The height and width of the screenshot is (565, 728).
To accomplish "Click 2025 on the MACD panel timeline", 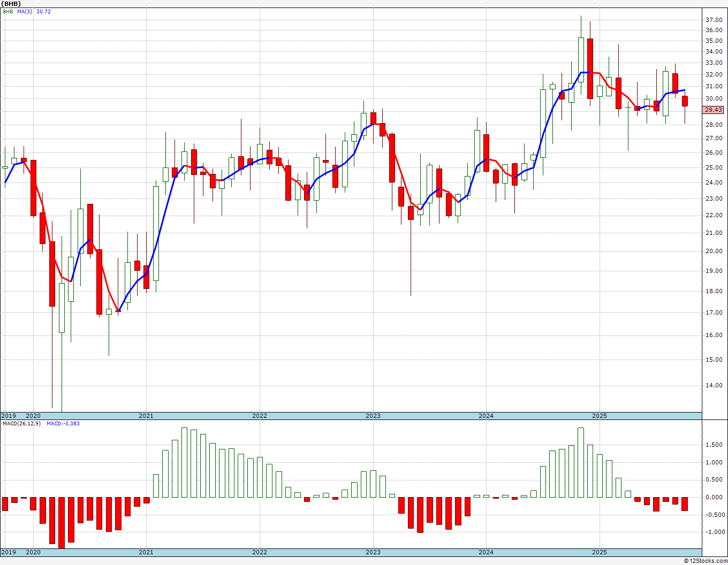I will [x=600, y=552].
